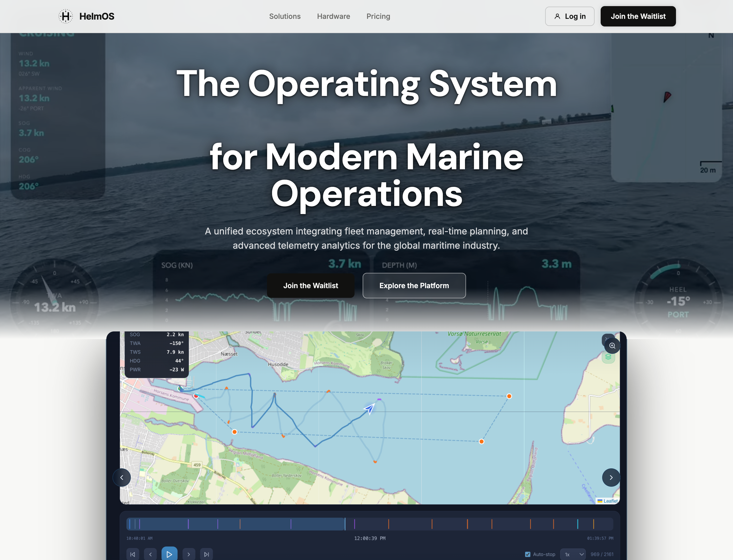The image size is (733, 560).
Task: Click the HDG 44° telemetry row
Action: [157, 361]
